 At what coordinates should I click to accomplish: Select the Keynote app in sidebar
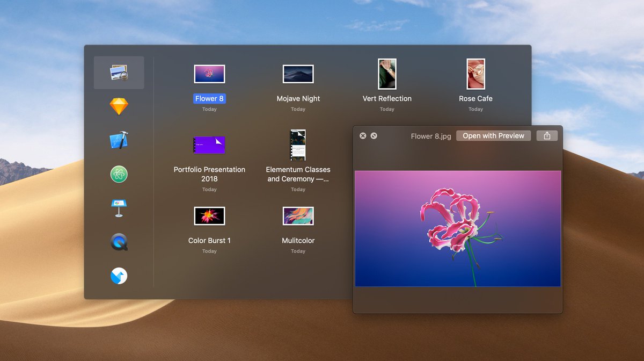pyautogui.click(x=119, y=208)
